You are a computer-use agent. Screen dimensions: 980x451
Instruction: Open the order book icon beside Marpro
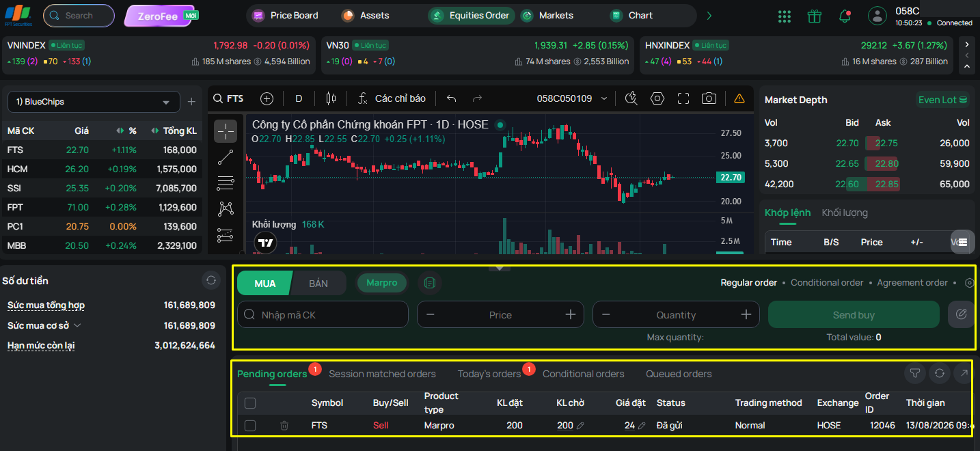click(428, 282)
